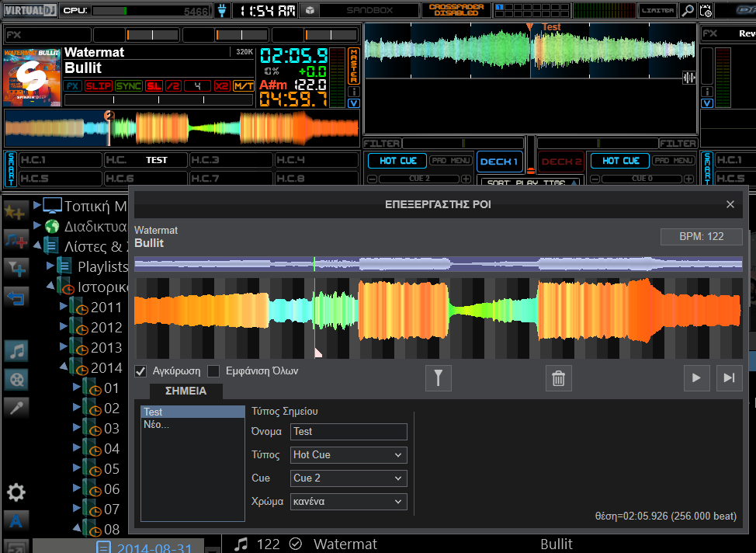Click the marker pin icon in editor

pos(439,378)
